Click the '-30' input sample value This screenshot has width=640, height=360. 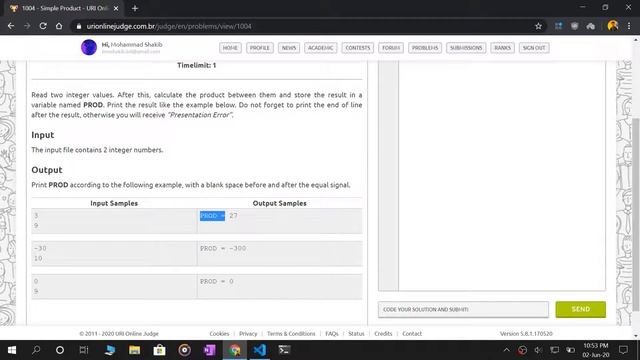[x=40, y=248]
